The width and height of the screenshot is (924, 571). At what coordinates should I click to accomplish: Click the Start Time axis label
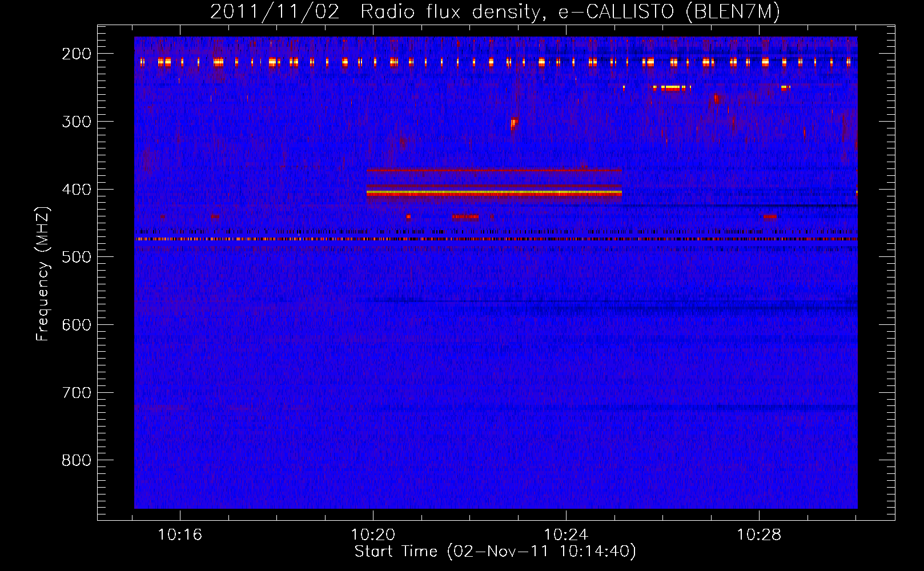495,552
